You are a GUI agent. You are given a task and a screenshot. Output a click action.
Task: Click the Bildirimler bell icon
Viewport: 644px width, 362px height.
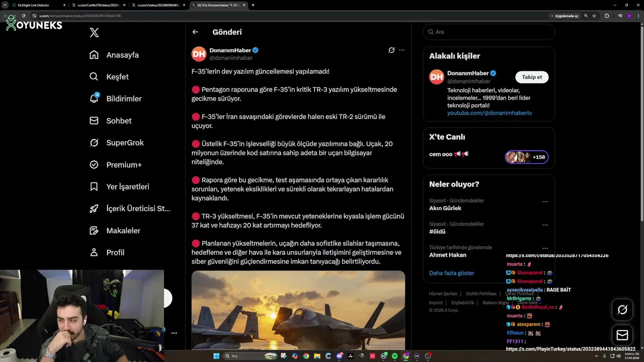94,99
